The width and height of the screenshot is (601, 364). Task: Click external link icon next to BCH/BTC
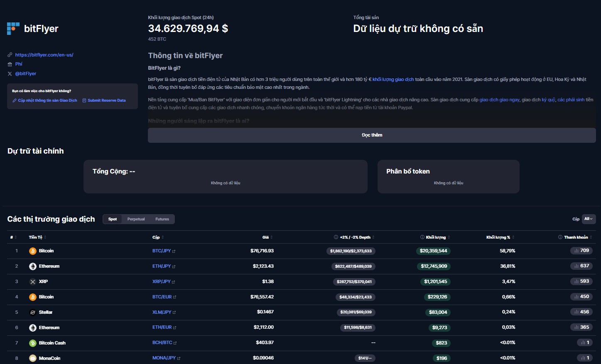[175, 343]
